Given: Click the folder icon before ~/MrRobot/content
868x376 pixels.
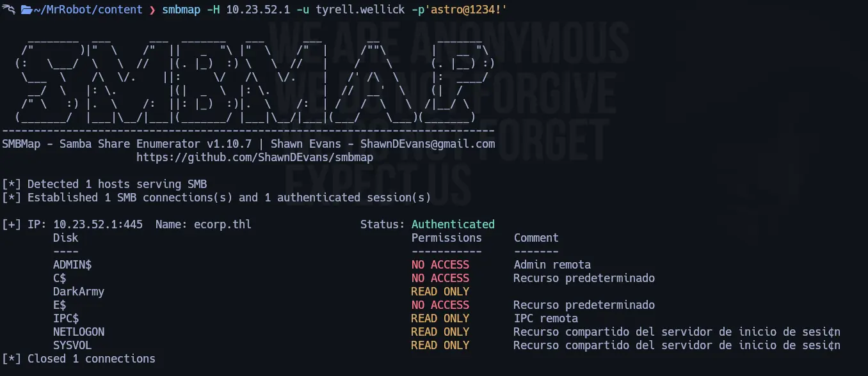Looking at the screenshot, I should pos(27,10).
